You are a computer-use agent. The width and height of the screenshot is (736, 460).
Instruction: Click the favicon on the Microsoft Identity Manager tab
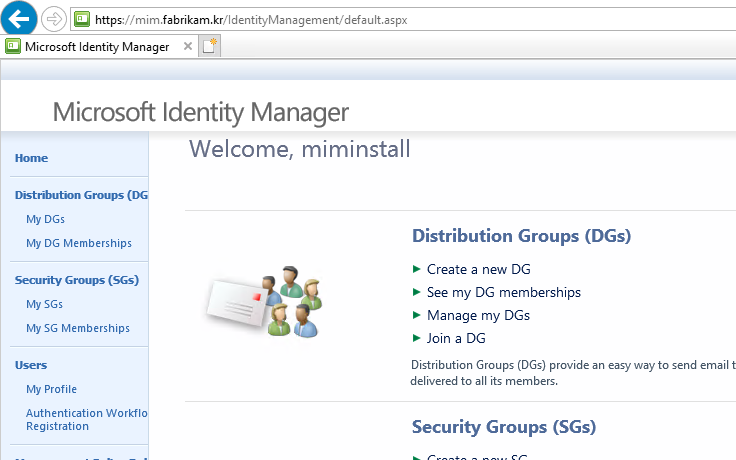(x=13, y=46)
